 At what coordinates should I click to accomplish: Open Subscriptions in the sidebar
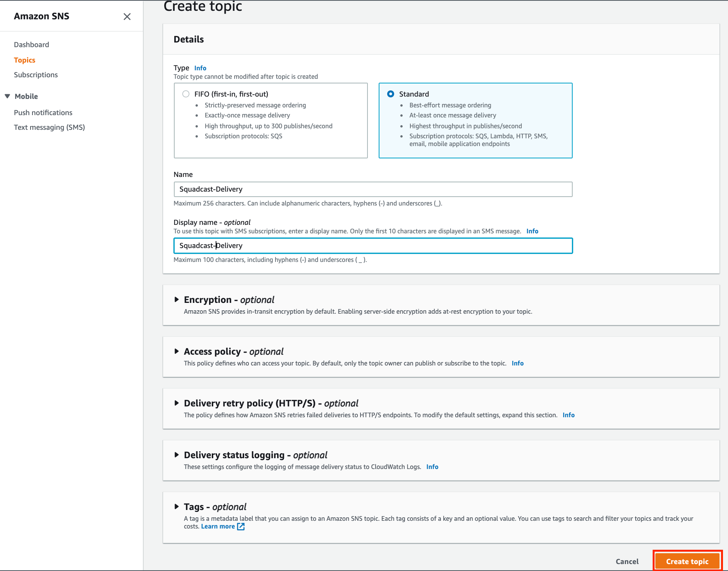click(x=36, y=75)
